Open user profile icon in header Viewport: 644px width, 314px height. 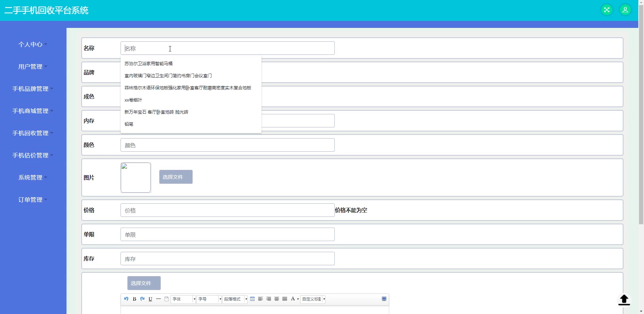[625, 10]
